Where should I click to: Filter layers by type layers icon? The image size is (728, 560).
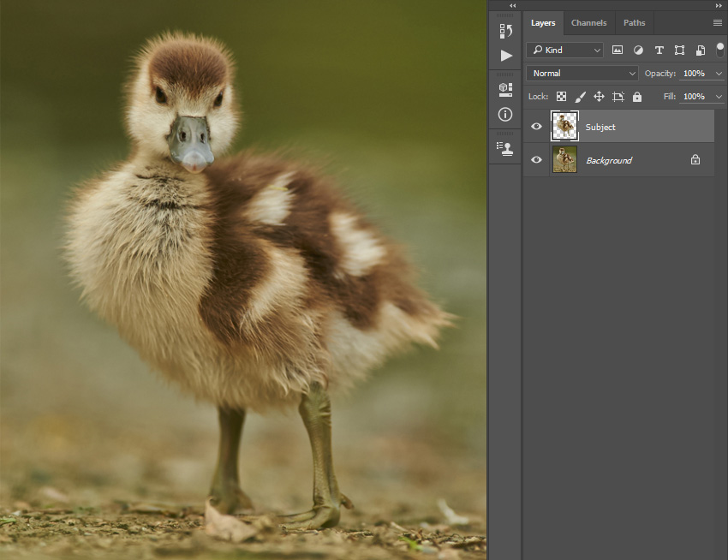tap(659, 51)
